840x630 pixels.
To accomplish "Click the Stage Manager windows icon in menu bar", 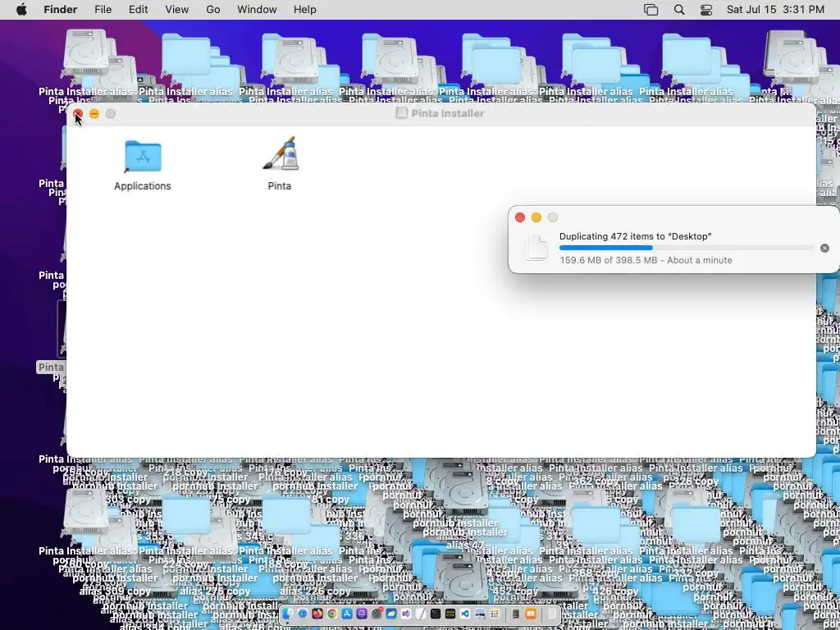I will click(x=651, y=10).
